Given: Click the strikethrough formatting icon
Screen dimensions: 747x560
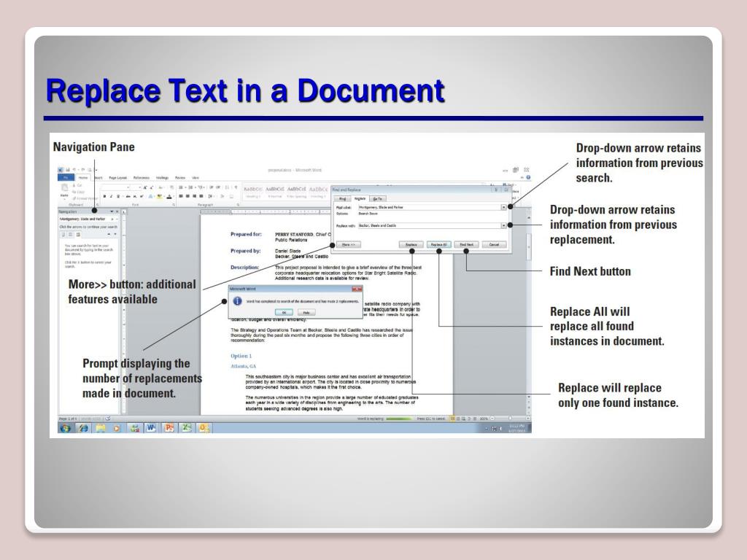Looking at the screenshot, I should click(128, 196).
